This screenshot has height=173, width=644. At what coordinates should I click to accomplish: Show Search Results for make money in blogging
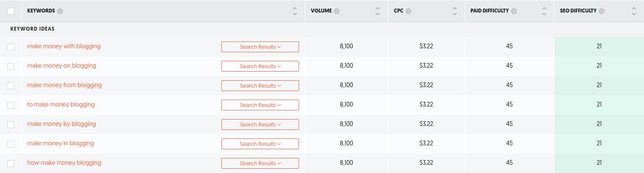(260, 144)
